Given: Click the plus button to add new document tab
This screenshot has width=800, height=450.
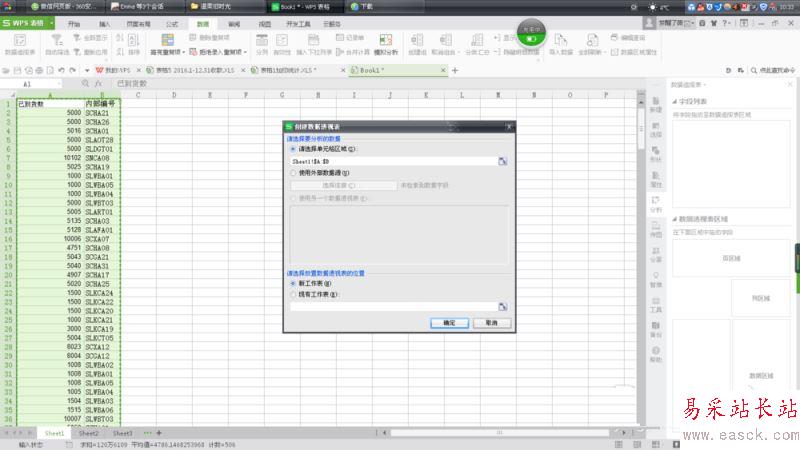Looking at the screenshot, I should [x=455, y=70].
